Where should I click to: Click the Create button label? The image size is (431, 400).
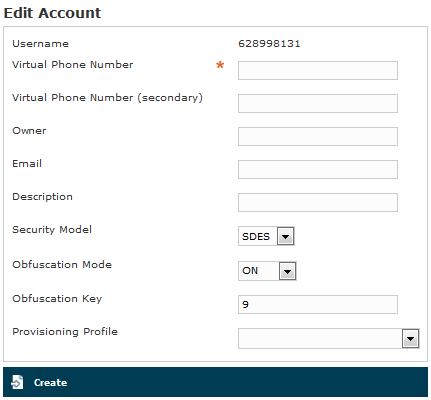50,382
